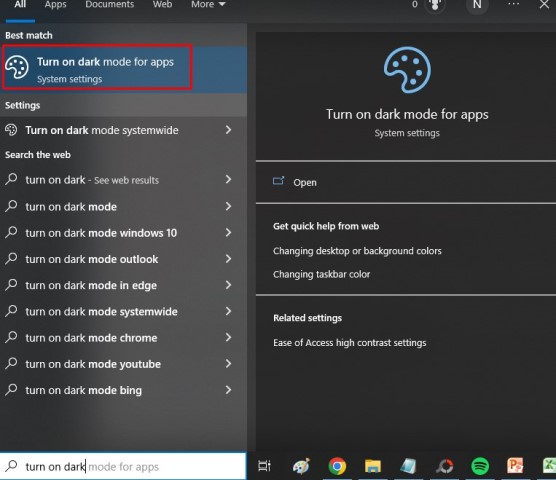Click 'Turn on dark mode for apps' preview title
556x480 pixels.
coord(407,115)
